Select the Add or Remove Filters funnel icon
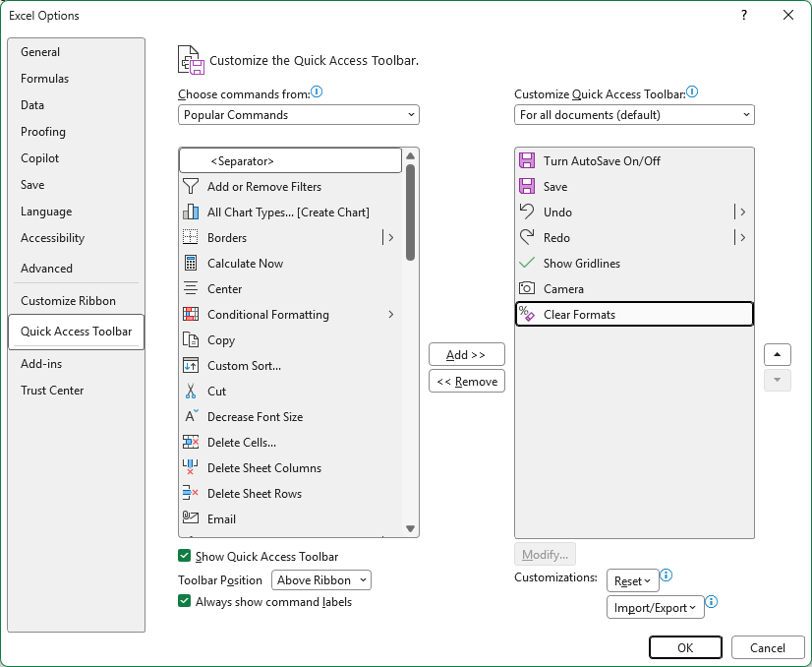This screenshot has height=667, width=812. click(x=191, y=186)
